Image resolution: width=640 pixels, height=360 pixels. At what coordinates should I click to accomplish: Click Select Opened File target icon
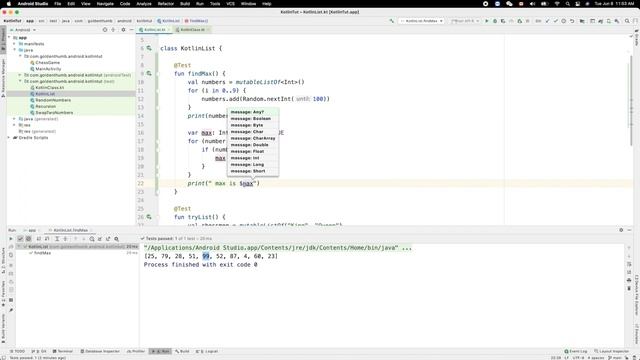105,30
